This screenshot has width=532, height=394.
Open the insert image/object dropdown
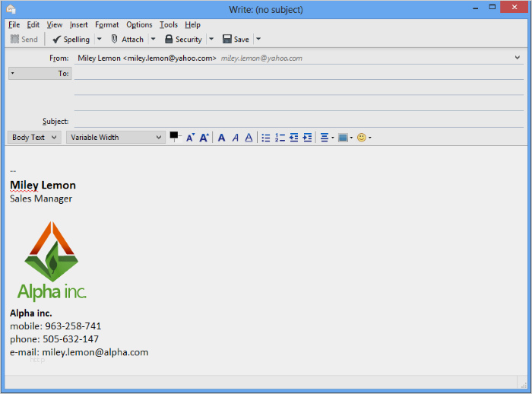pos(345,138)
